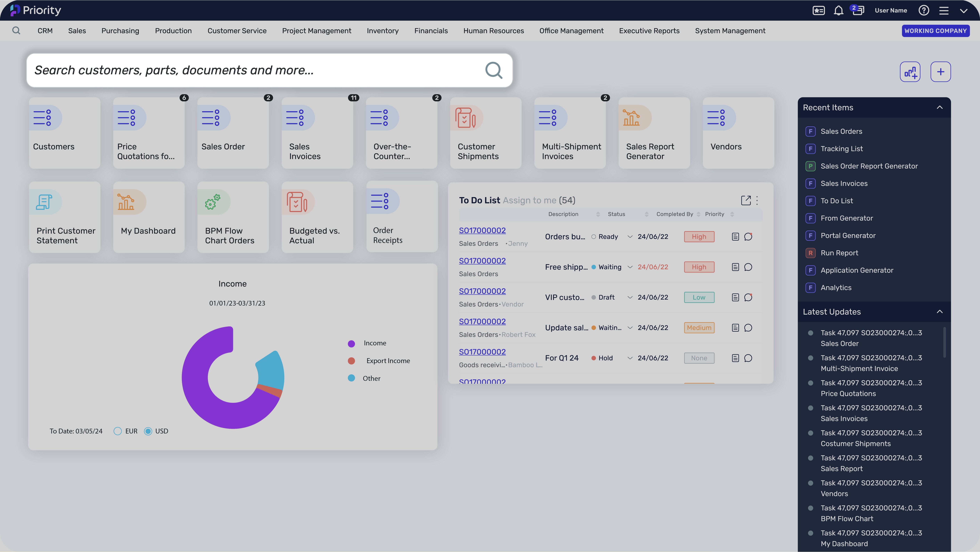Click the add widget plus icon

tap(940, 72)
